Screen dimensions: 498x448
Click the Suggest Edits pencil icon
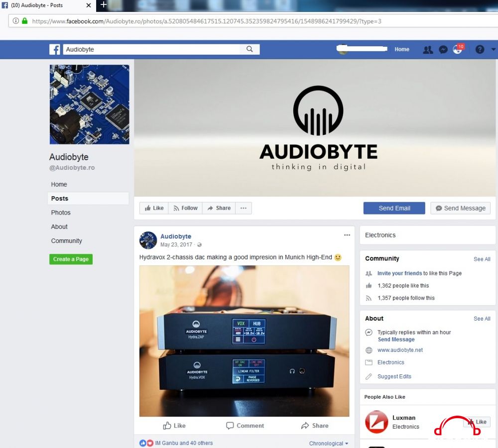coord(369,376)
